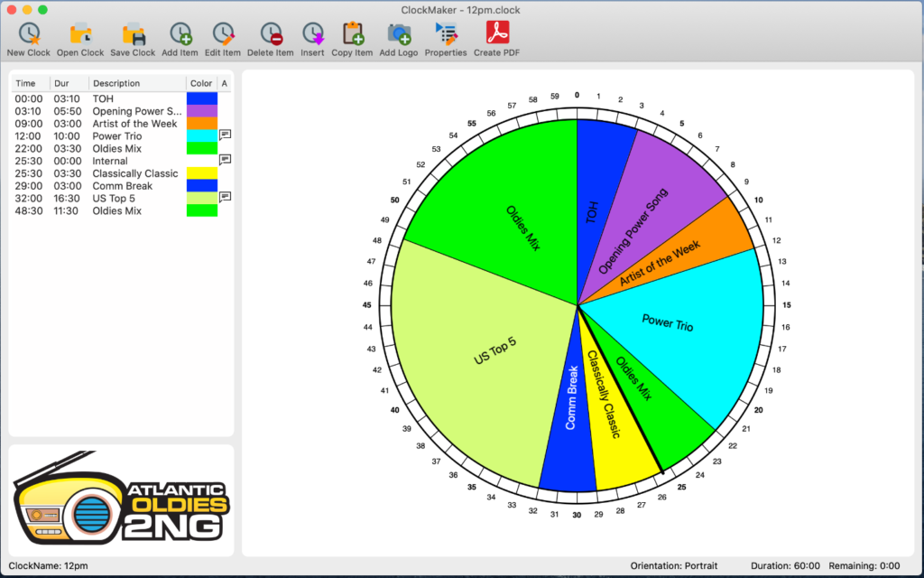Click the yellow swatch in Classically Classic row
The height and width of the screenshot is (578, 924).
click(x=202, y=173)
